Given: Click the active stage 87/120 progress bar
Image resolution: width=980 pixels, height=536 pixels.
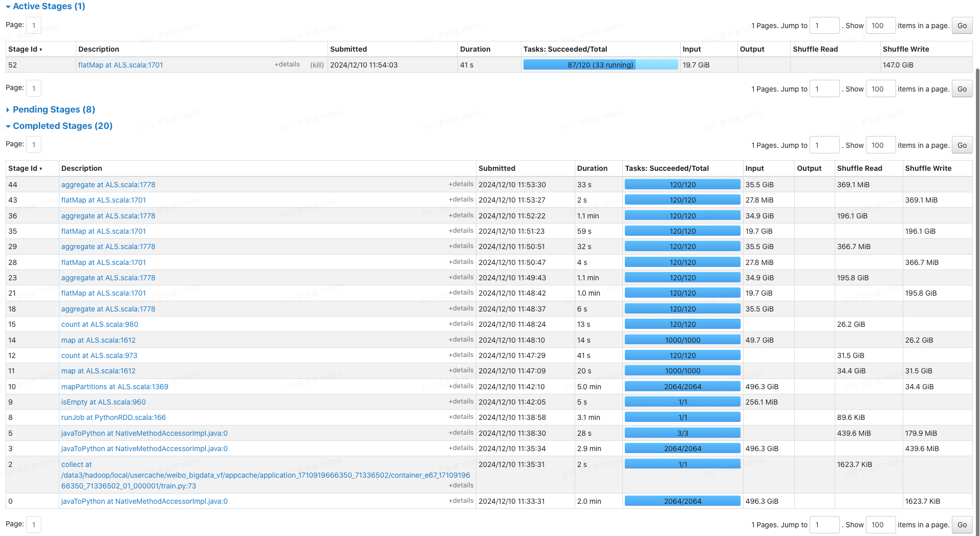Looking at the screenshot, I should (x=600, y=65).
